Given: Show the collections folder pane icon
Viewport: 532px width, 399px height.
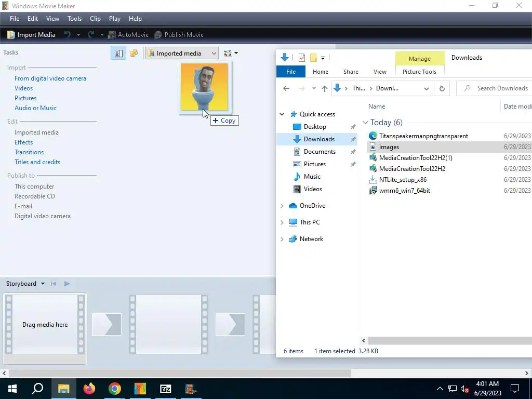Looking at the screenshot, I should pos(134,54).
